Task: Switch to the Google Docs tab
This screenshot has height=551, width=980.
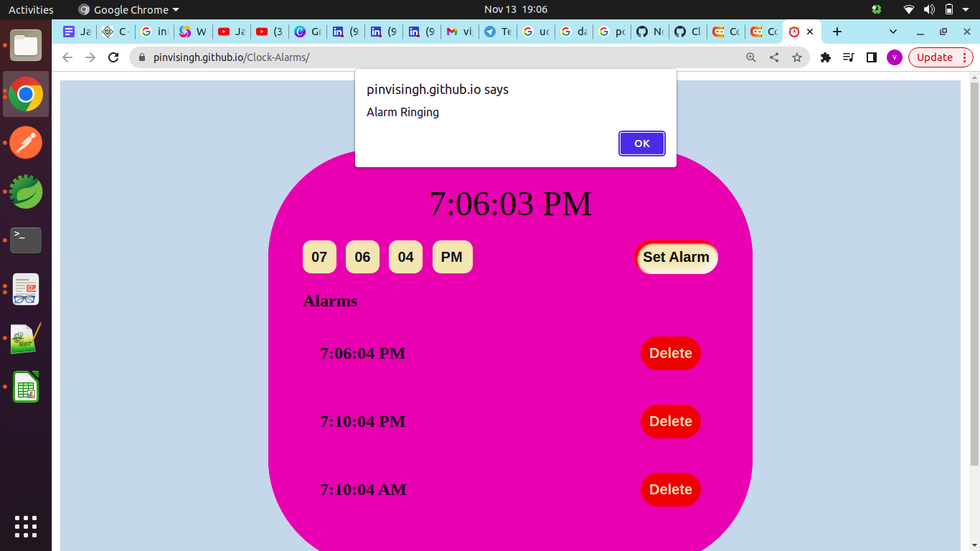Action: coord(77,32)
